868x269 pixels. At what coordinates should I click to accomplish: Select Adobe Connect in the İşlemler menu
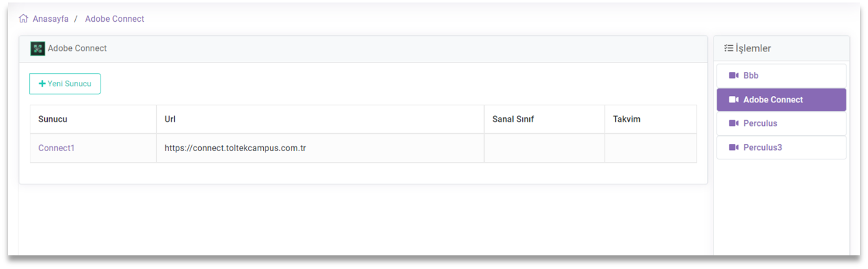(x=773, y=100)
